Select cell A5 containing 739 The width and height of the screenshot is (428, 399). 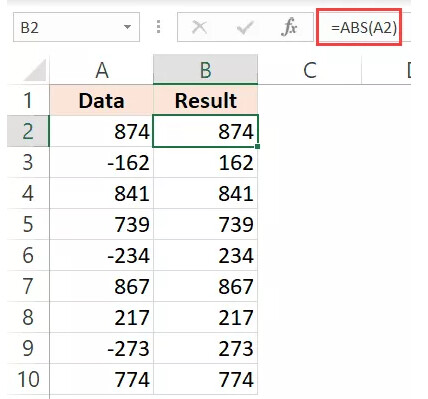tap(101, 224)
